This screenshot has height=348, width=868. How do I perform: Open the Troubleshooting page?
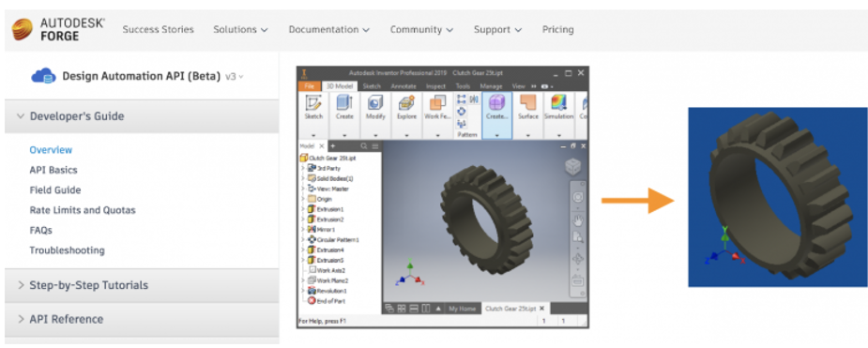click(67, 250)
